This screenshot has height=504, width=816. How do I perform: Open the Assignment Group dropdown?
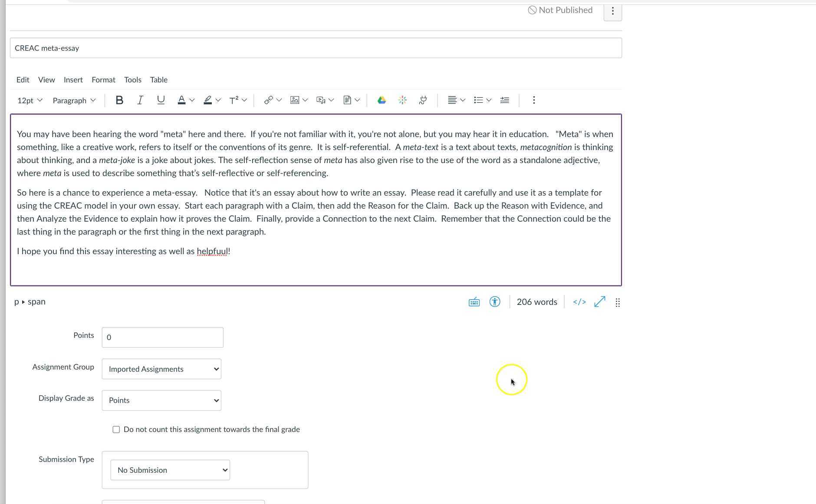pyautogui.click(x=161, y=369)
